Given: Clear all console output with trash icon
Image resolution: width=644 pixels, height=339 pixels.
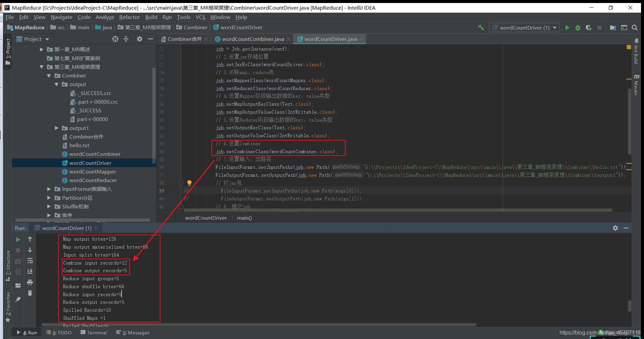Looking at the screenshot, I should pos(30,293).
